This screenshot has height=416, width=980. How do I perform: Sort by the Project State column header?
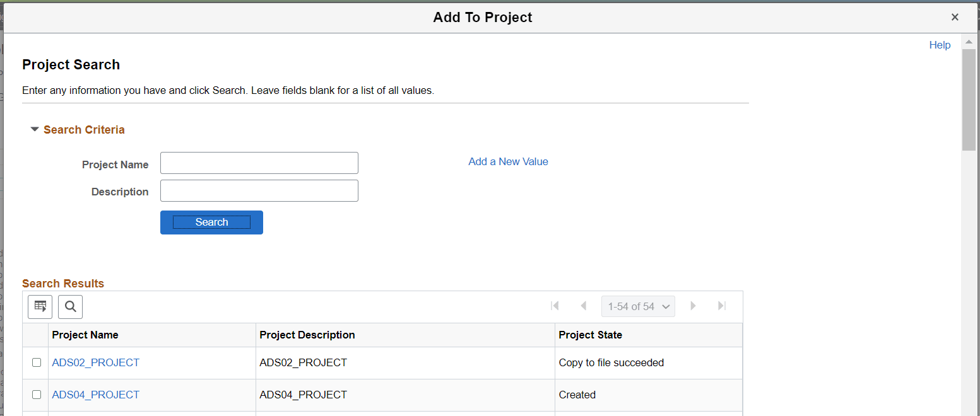tap(590, 335)
